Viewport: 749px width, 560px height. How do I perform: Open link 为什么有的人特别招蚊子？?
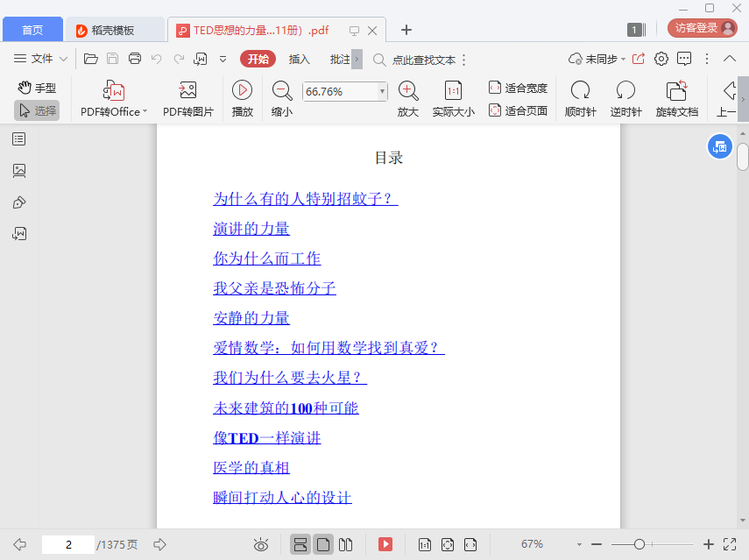305,198
